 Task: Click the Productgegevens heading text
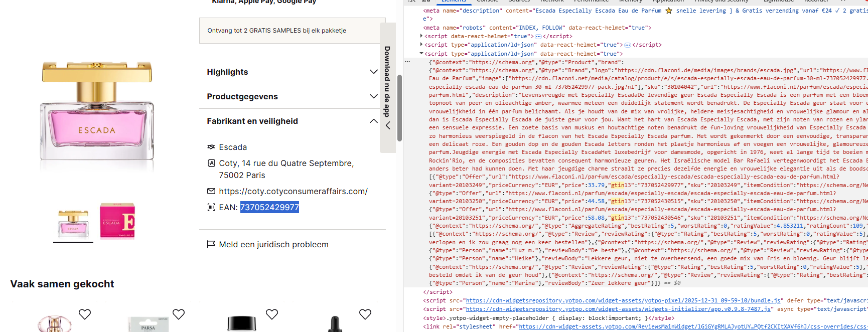point(242,96)
